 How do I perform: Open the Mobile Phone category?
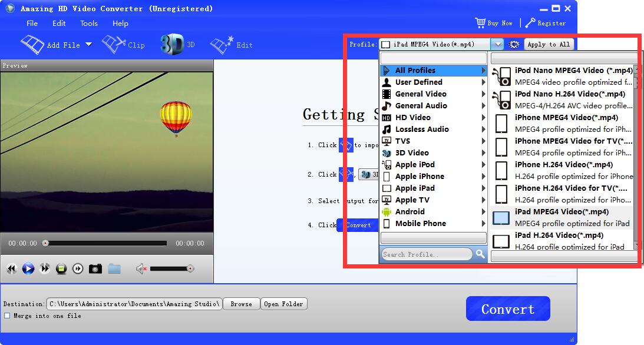point(433,224)
